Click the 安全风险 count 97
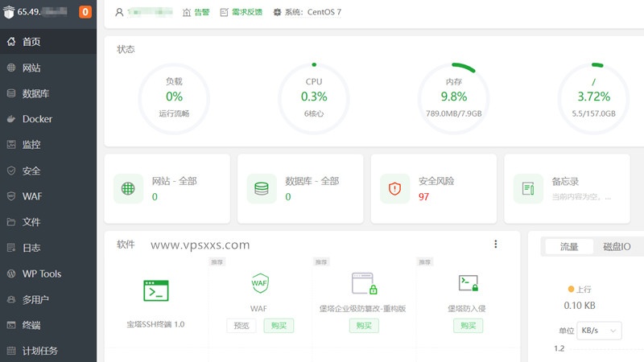 [424, 197]
